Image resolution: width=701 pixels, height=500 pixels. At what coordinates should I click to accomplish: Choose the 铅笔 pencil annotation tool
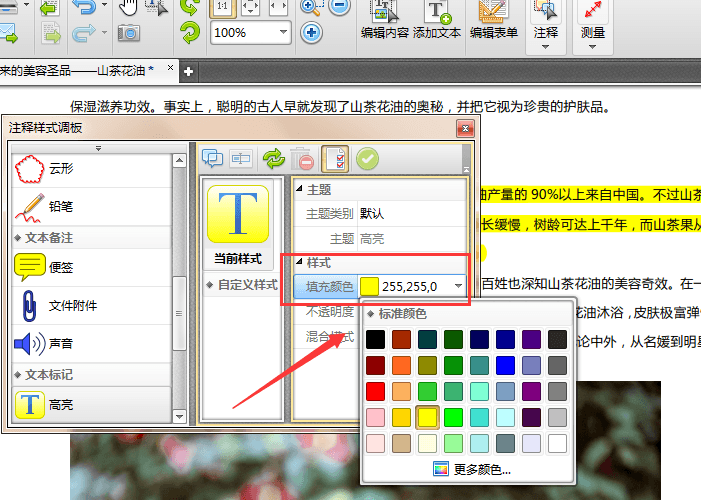[x=60, y=207]
